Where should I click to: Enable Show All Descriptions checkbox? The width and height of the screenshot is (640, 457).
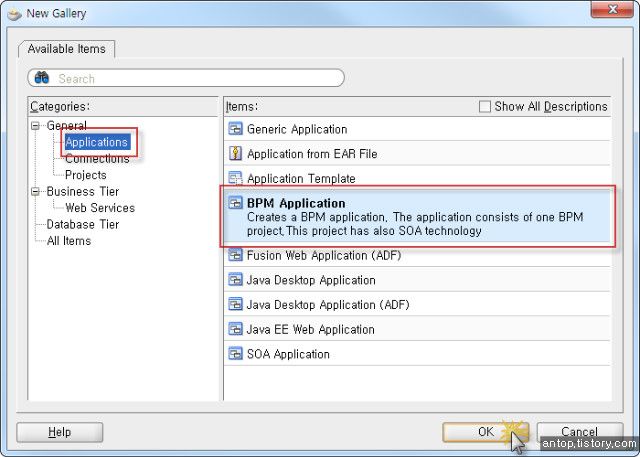[484, 106]
